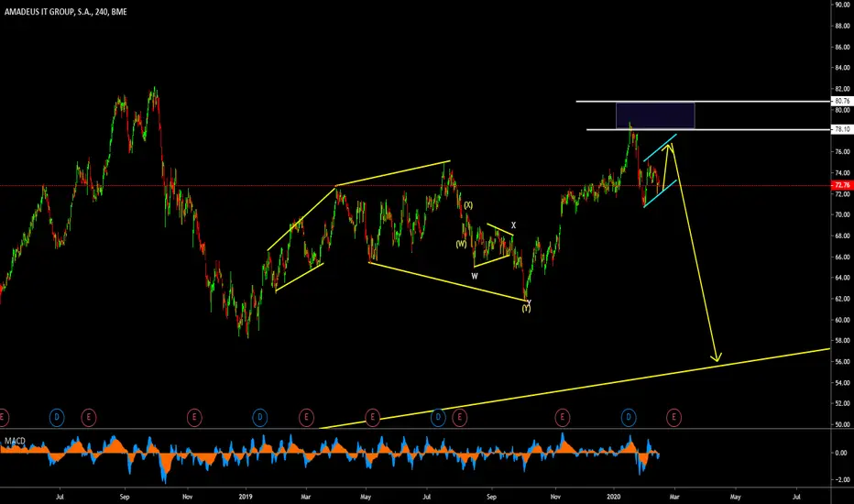Click the 50.00 value on the price axis
The width and height of the screenshot is (854, 504).
(x=842, y=424)
